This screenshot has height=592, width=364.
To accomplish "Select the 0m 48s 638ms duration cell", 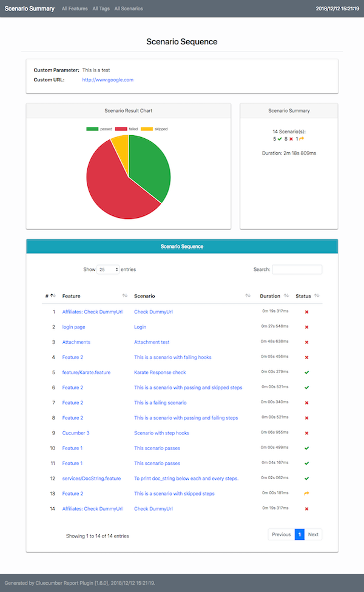I will coord(274,341).
